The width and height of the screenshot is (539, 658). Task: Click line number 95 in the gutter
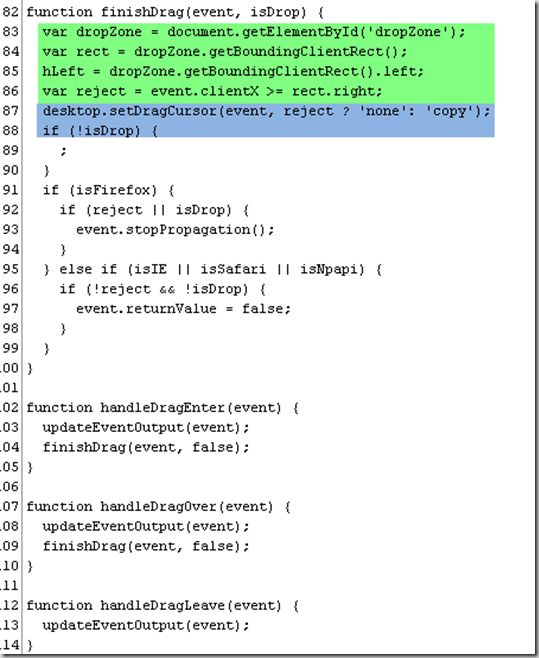pos(10,269)
